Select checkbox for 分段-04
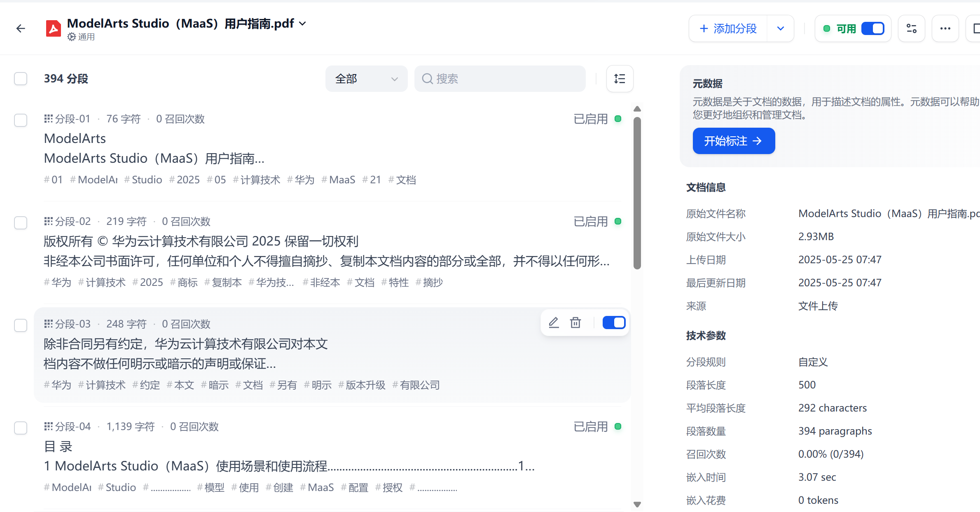This screenshot has height=512, width=980. [x=21, y=428]
